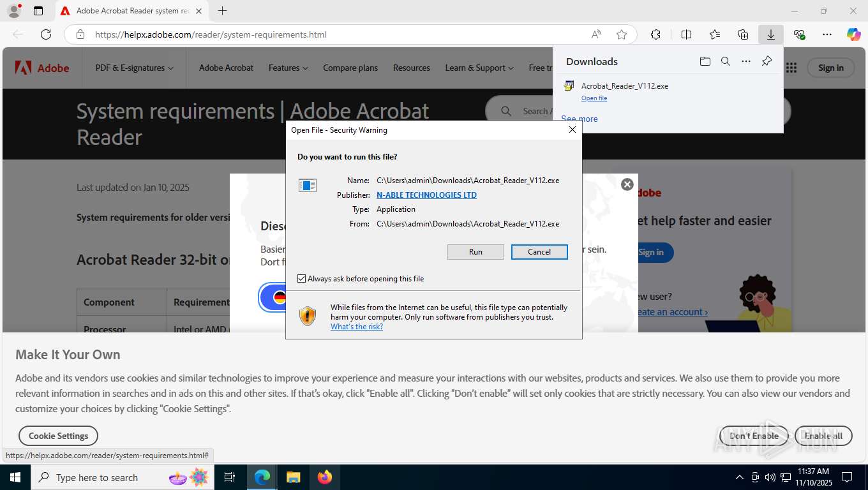This screenshot has height=490, width=868.
Task: Open the Favorites list icon
Action: (715, 34)
